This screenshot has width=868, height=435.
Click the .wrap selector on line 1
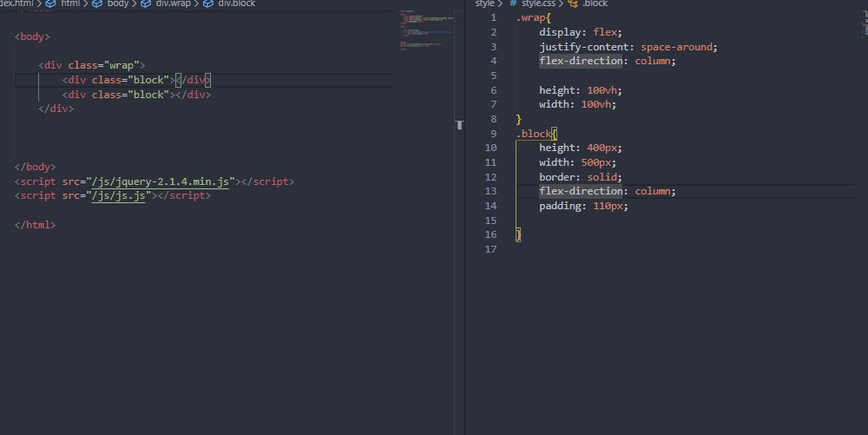click(530, 17)
